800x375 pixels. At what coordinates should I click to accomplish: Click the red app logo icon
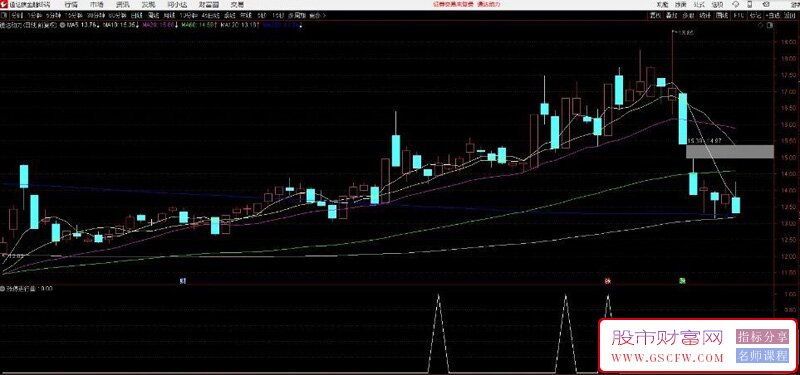pyautogui.click(x=4, y=5)
